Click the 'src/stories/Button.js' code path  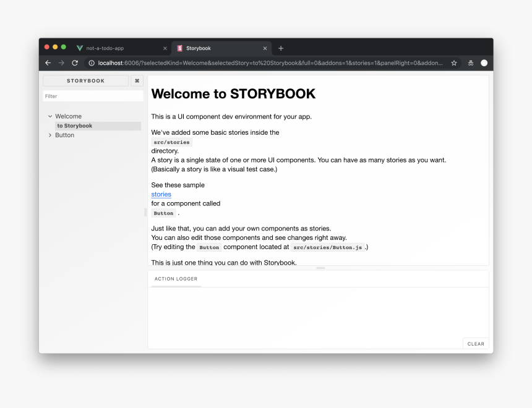pyautogui.click(x=327, y=247)
